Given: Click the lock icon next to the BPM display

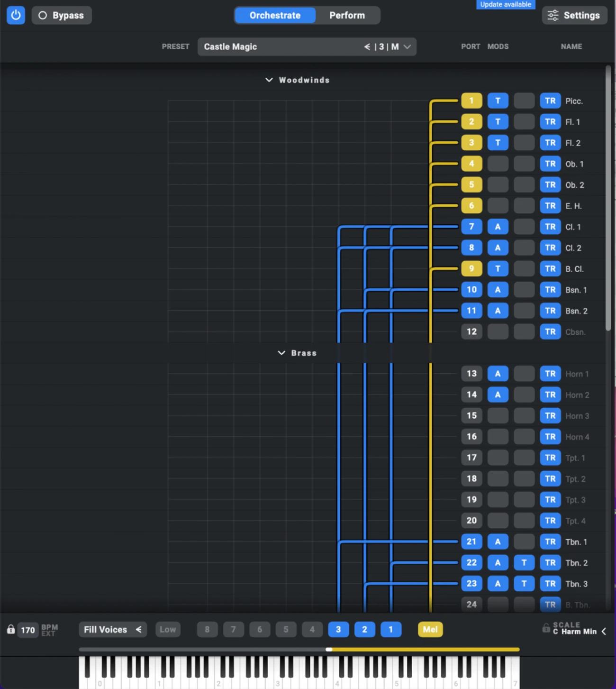Looking at the screenshot, I should pos(9,629).
